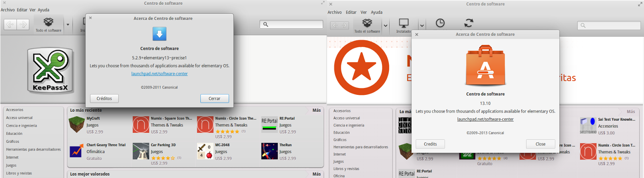The width and height of the screenshot is (644, 178).
Task: Expand dropdown arrow beside Instalado
Action: pos(421,26)
